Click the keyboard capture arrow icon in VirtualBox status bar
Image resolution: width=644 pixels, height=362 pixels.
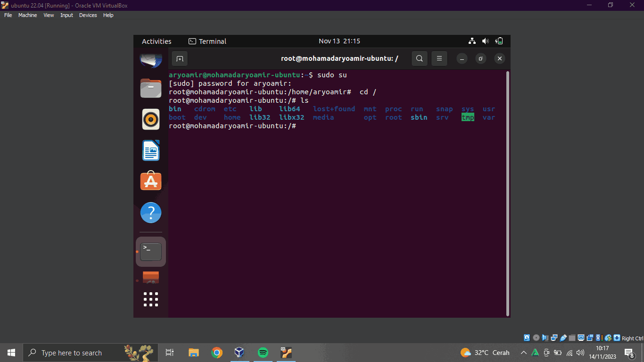[x=617, y=338]
